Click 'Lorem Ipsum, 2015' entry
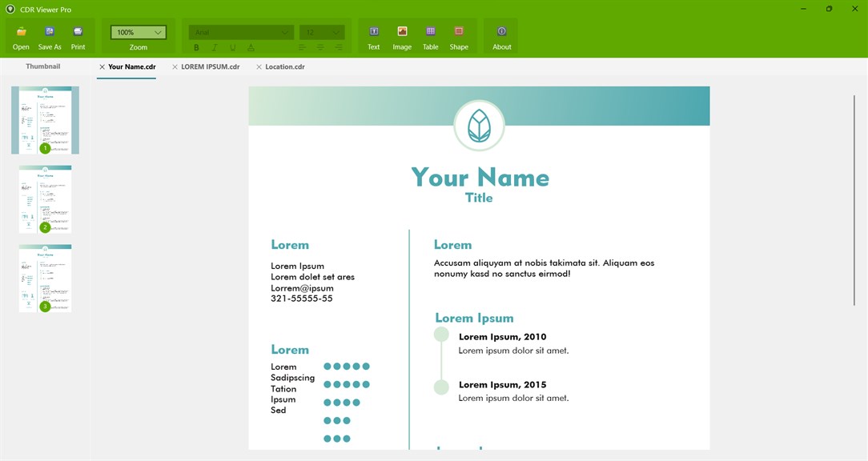Image resolution: width=868 pixels, height=461 pixels. pyautogui.click(x=503, y=385)
